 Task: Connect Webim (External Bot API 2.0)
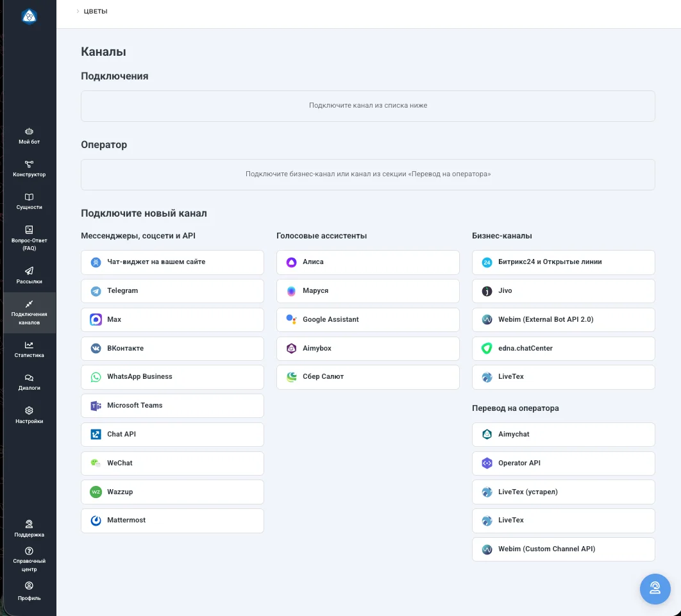click(x=563, y=320)
